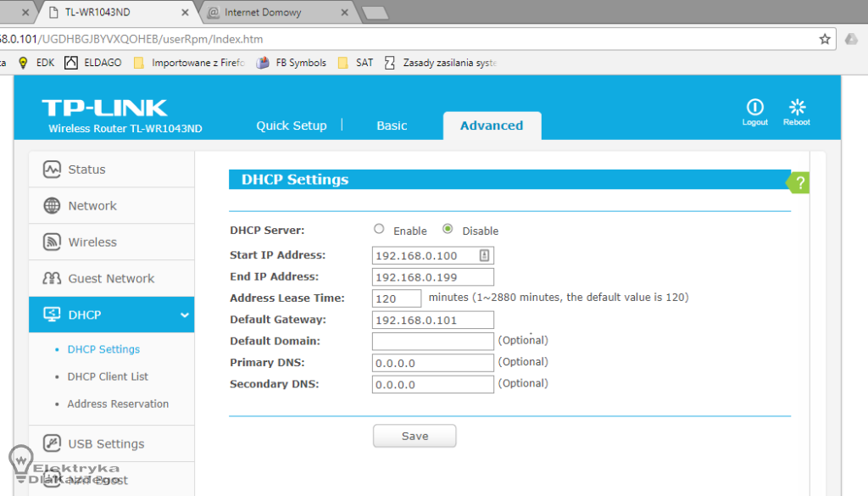This screenshot has width=868, height=496.
Task: Open Guest Network via its people icon
Action: click(53, 279)
